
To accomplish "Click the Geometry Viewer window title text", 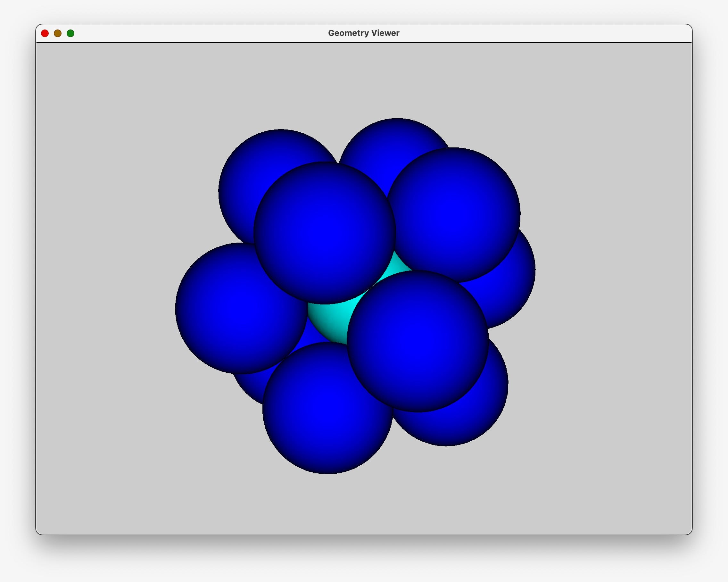I will (364, 33).
